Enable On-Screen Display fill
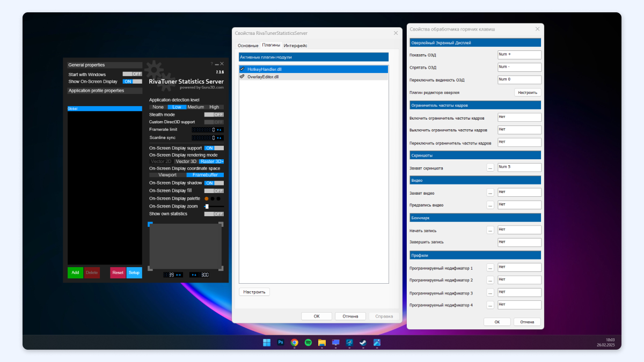This screenshot has height=362, width=644. 214,191
